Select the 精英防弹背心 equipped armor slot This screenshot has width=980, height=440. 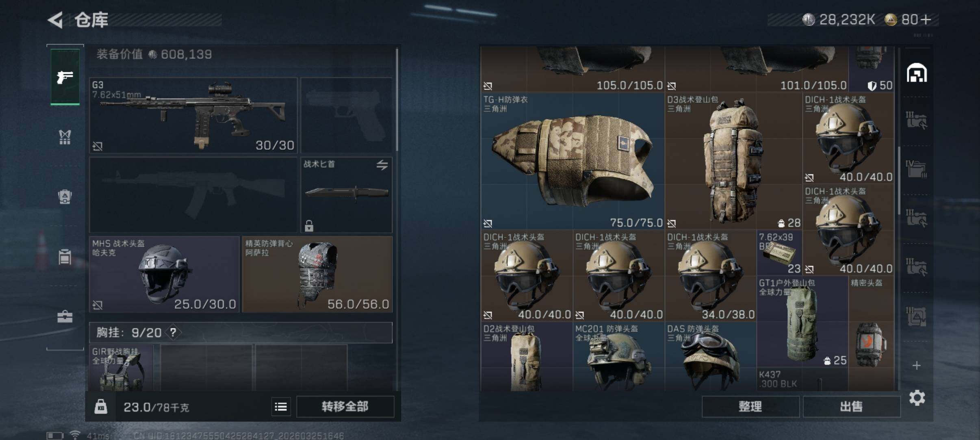point(317,274)
